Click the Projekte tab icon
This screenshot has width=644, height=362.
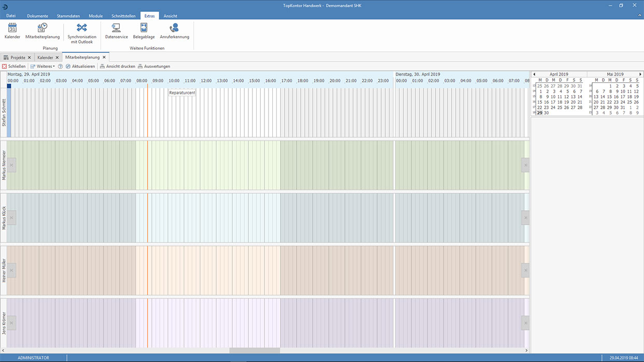click(6, 57)
